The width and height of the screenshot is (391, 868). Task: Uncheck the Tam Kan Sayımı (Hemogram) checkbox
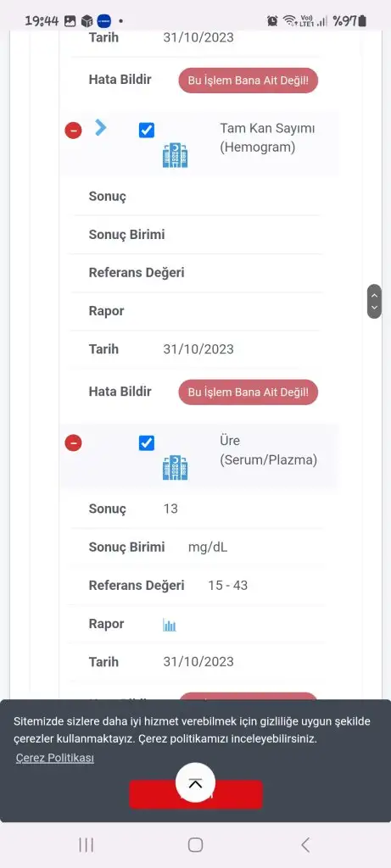tap(147, 131)
